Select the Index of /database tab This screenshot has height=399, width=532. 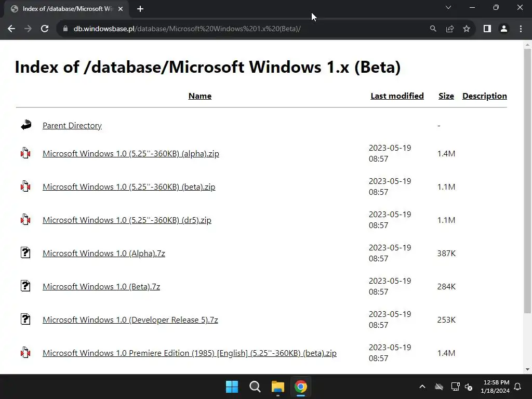[x=66, y=9]
